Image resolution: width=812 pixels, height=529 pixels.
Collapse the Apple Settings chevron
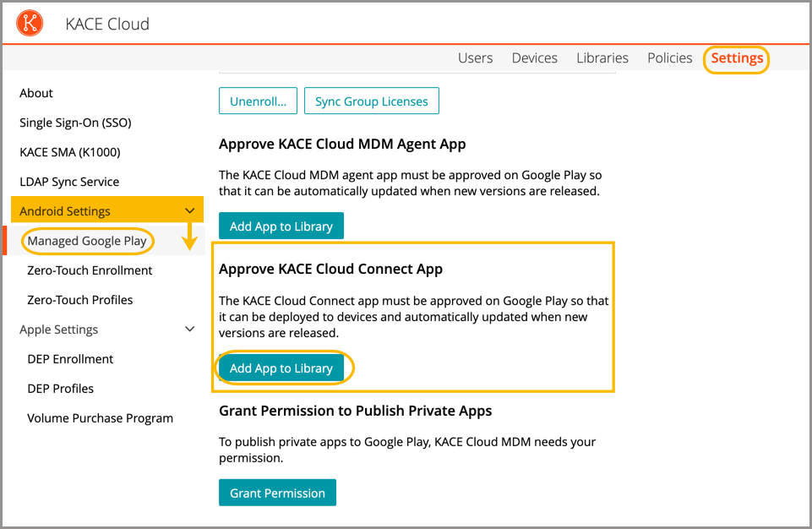(190, 330)
